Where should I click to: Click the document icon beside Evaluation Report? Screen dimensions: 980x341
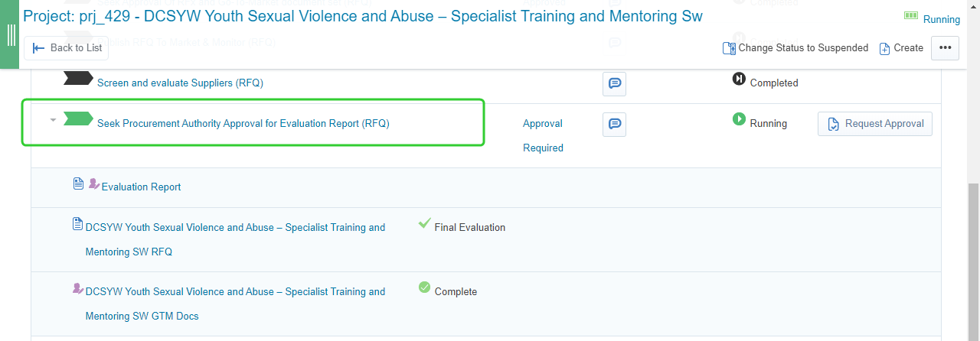pyautogui.click(x=77, y=184)
